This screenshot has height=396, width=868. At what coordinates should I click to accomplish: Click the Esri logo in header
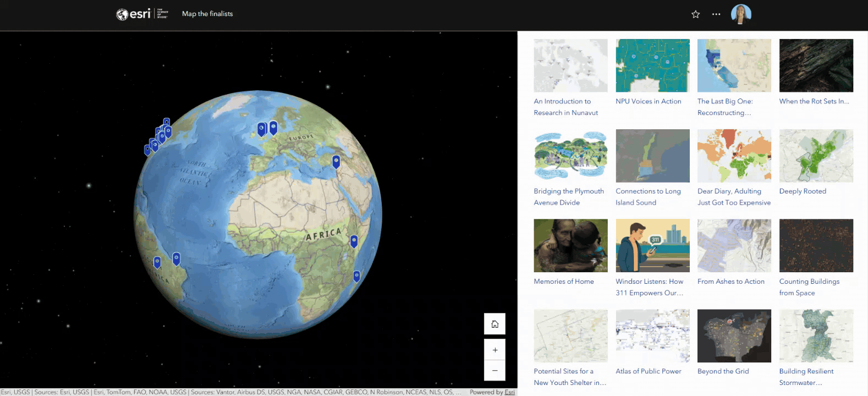[x=142, y=14]
